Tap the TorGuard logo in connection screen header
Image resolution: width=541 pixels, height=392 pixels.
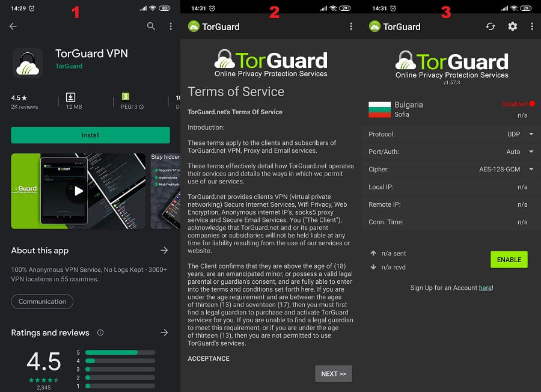coord(374,26)
